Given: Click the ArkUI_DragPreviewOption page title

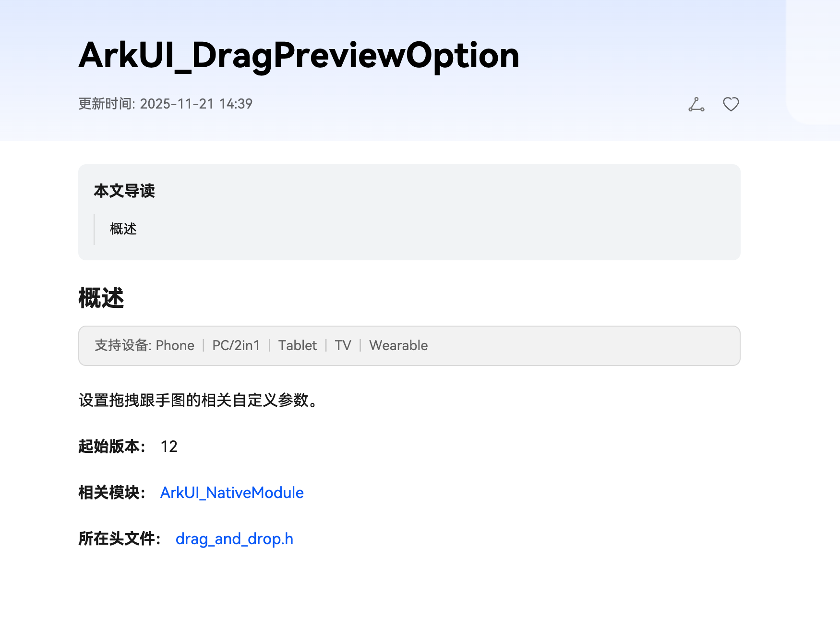Looking at the screenshot, I should tap(299, 56).
